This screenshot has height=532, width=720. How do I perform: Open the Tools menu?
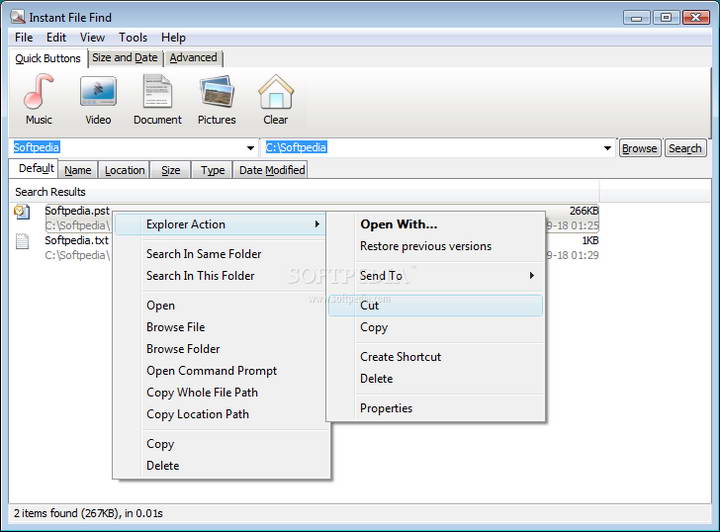pyautogui.click(x=133, y=38)
